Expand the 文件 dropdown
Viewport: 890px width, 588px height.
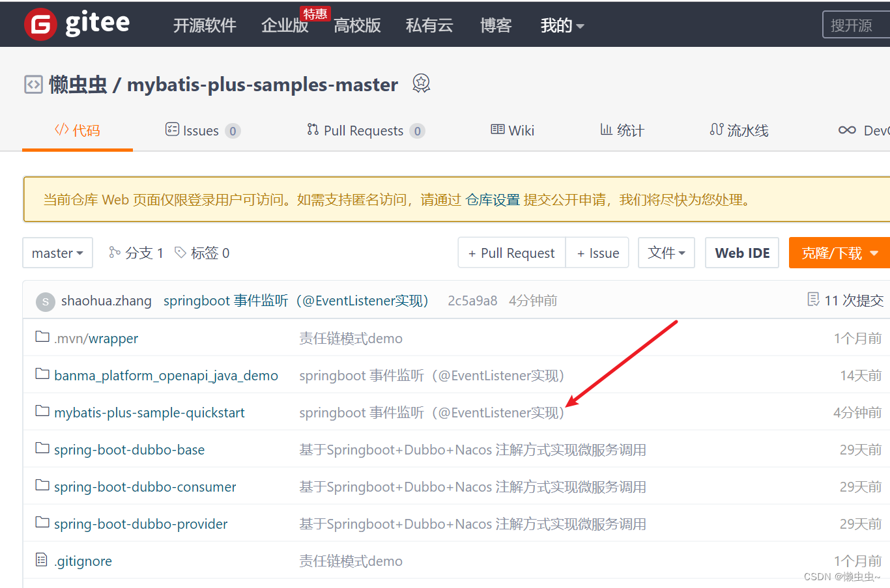[667, 253]
